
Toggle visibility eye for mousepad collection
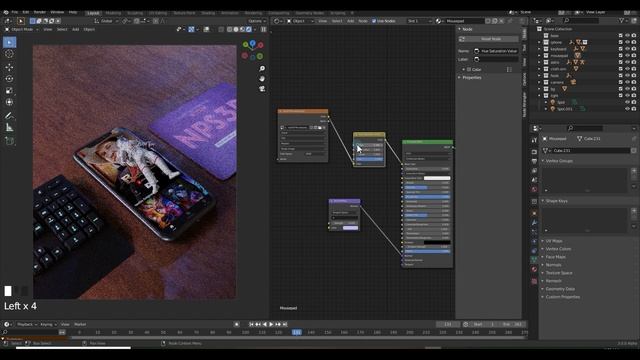(x=627, y=56)
